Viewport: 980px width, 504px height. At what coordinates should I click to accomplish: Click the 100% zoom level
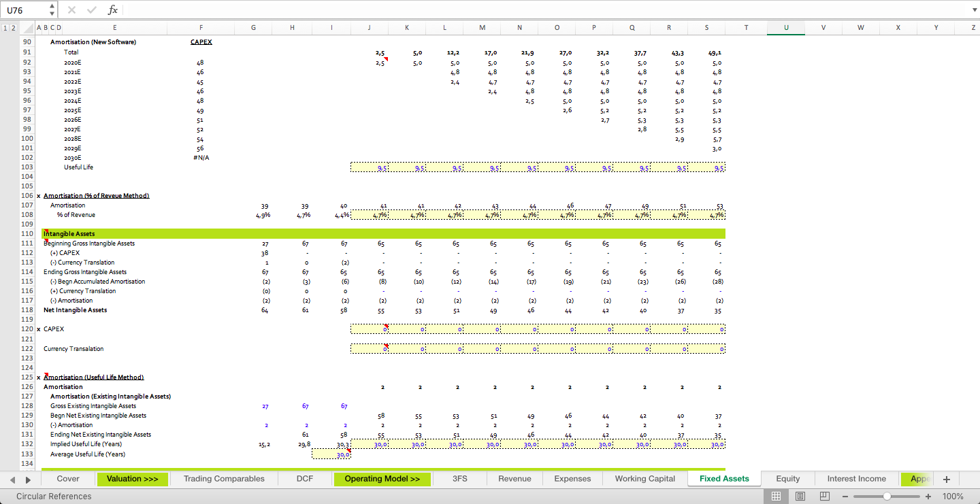coord(953,497)
